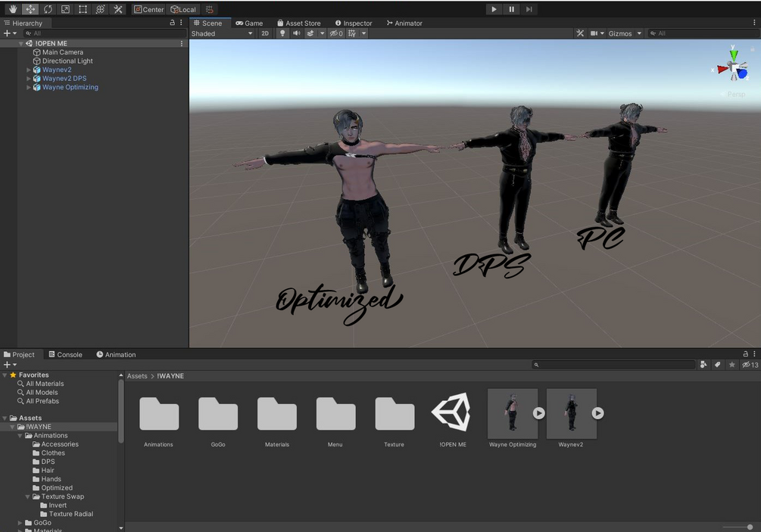The image size is (761, 532).
Task: Toggle Local handle rotation
Action: click(x=183, y=9)
